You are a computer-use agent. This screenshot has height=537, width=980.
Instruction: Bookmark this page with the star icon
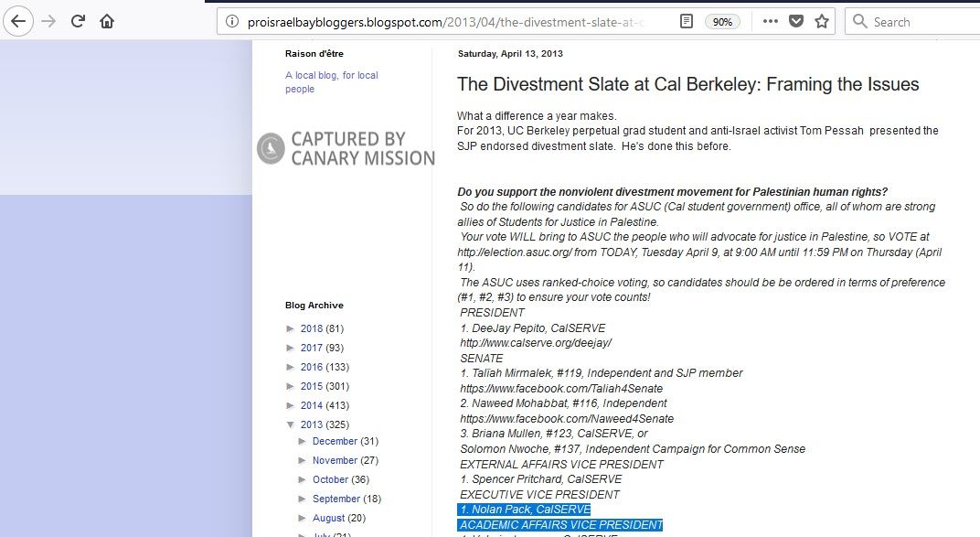[x=822, y=21]
